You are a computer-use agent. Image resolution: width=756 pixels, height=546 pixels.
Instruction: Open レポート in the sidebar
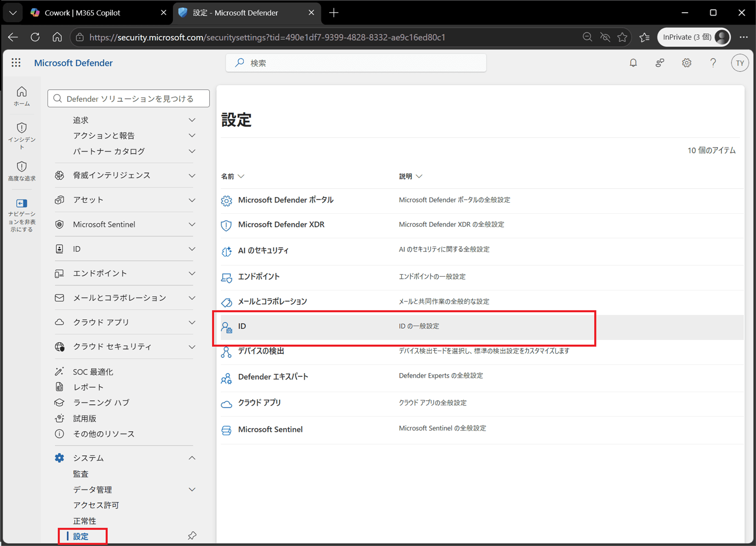[x=88, y=387]
